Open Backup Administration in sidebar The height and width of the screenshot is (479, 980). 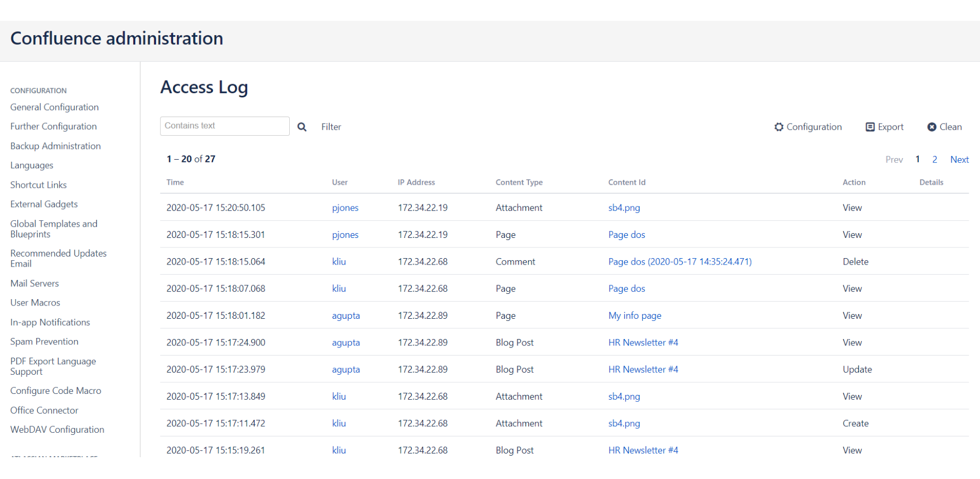point(55,146)
